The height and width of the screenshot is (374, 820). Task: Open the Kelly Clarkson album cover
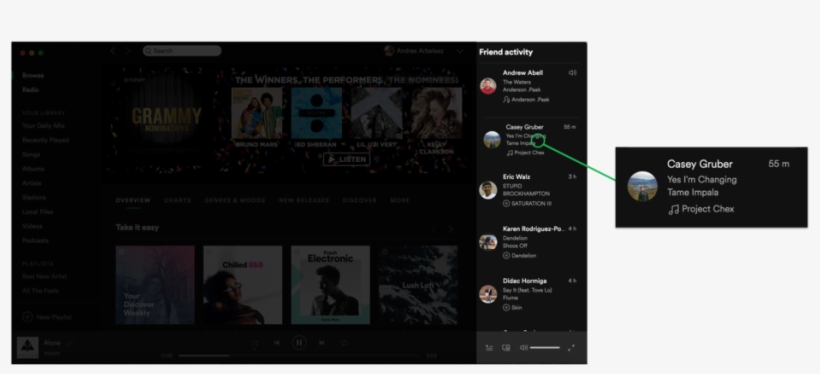tap(436, 113)
